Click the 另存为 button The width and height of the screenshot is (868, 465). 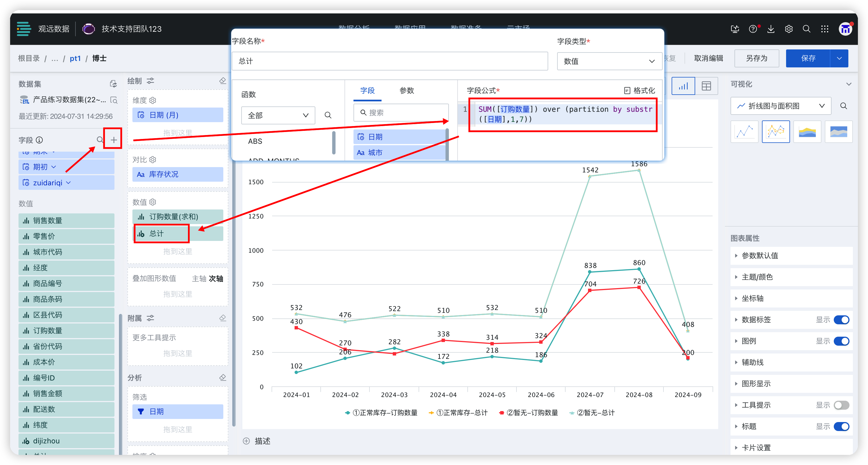pyautogui.click(x=756, y=58)
